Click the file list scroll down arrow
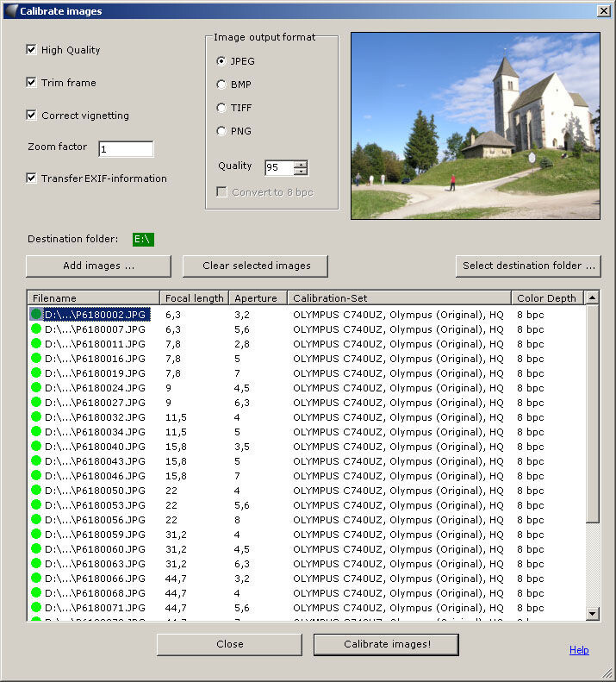Viewport: 616px width, 682px height. point(592,614)
